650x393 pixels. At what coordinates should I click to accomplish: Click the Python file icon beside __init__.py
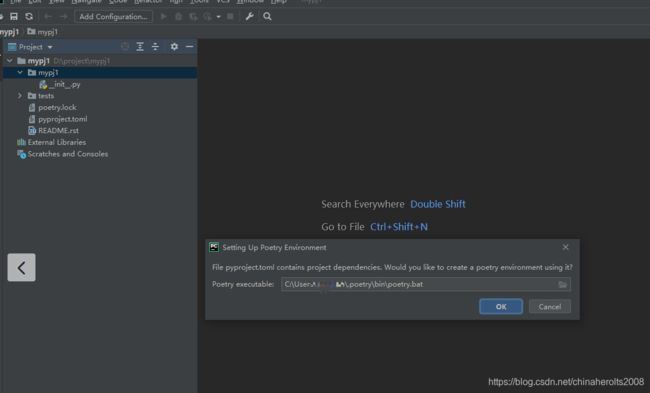(x=43, y=85)
